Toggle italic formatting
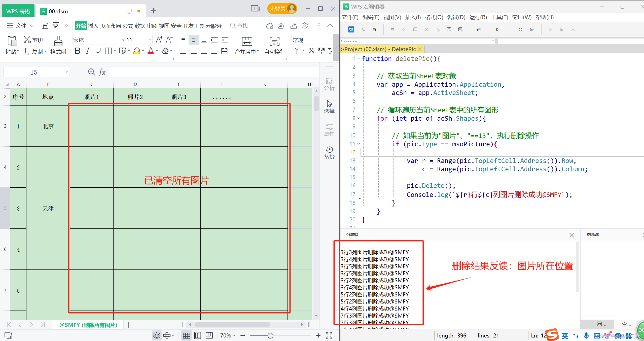Screen dimensions: 644x341 (88, 51)
